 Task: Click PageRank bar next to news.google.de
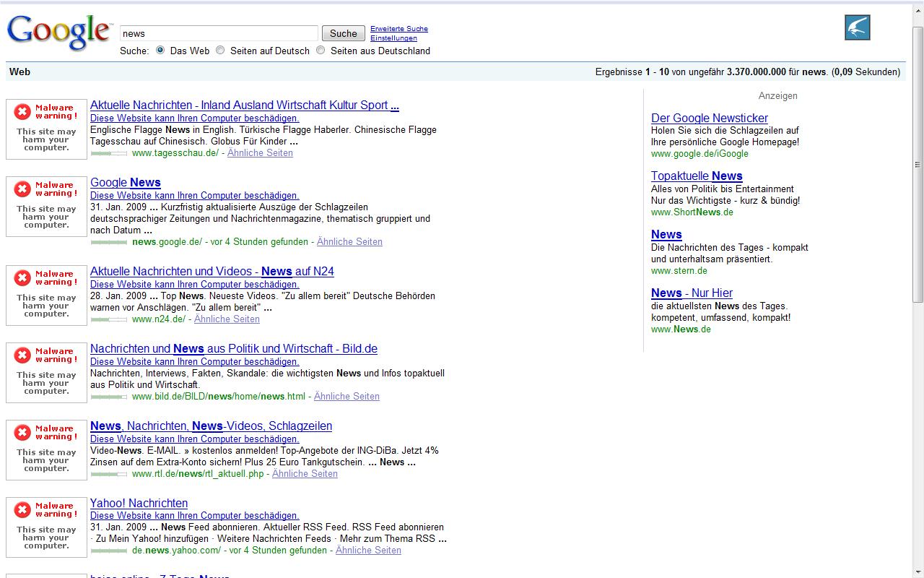click(109, 242)
